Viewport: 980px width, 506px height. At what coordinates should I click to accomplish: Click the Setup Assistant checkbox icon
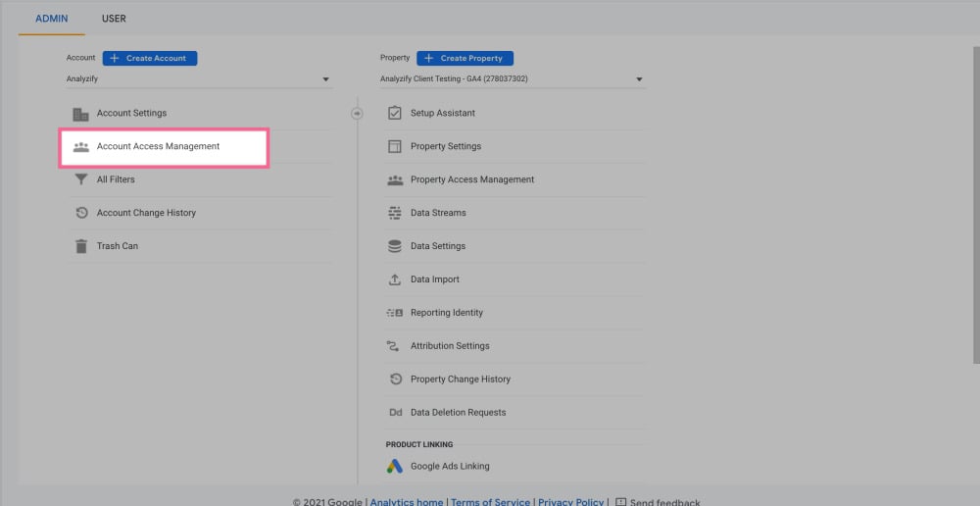pyautogui.click(x=395, y=113)
